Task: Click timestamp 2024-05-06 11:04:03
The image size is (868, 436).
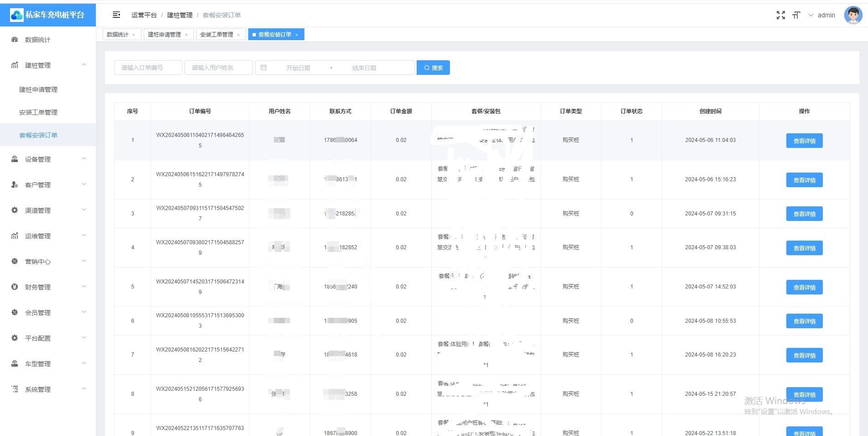Action: [x=710, y=140]
